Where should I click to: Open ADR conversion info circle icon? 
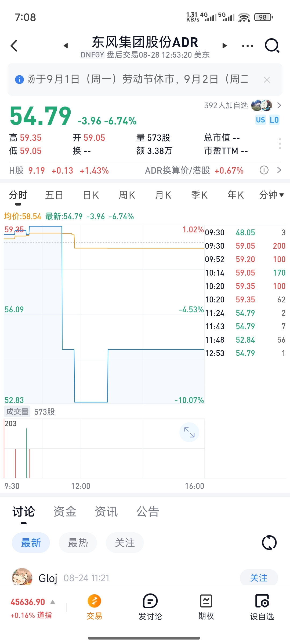click(264, 170)
